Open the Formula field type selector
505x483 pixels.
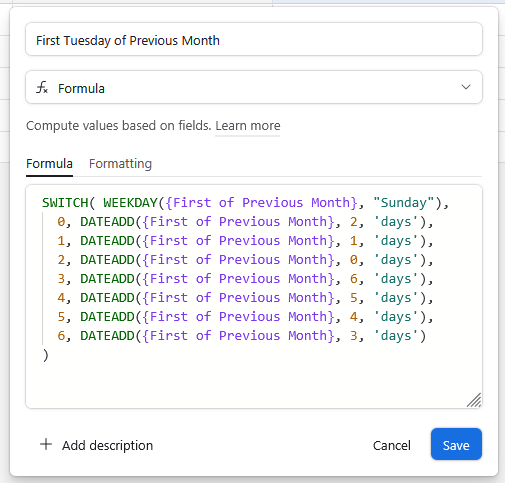pyautogui.click(x=254, y=87)
